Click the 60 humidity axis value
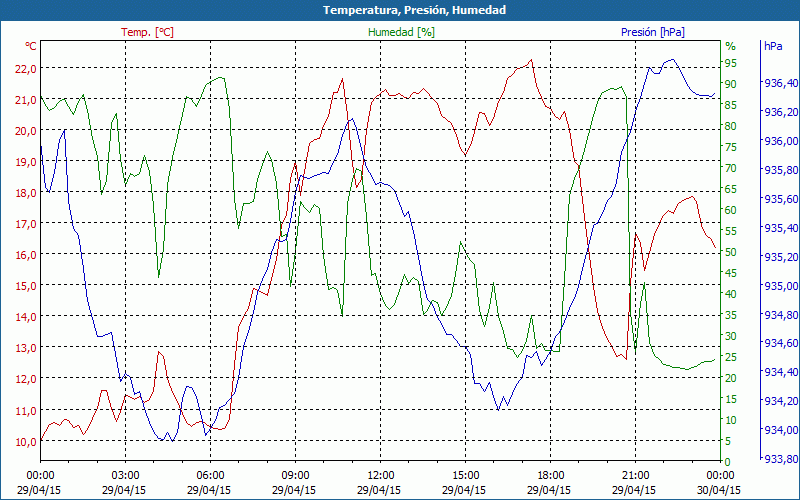This screenshot has height=500, width=800. pyautogui.click(x=731, y=210)
